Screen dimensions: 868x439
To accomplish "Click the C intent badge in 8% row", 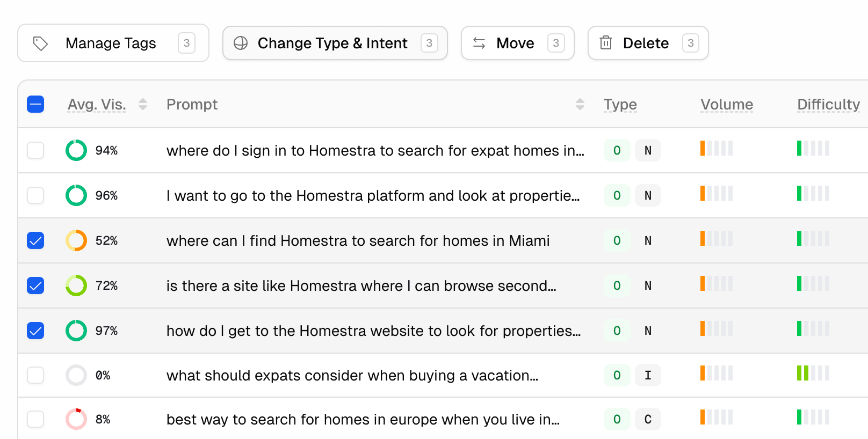I will [648, 419].
